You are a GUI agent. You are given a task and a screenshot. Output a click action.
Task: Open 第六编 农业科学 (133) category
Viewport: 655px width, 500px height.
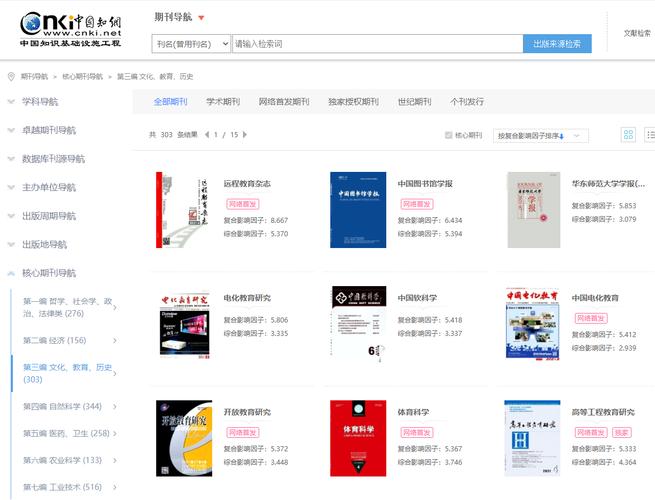tap(62, 460)
